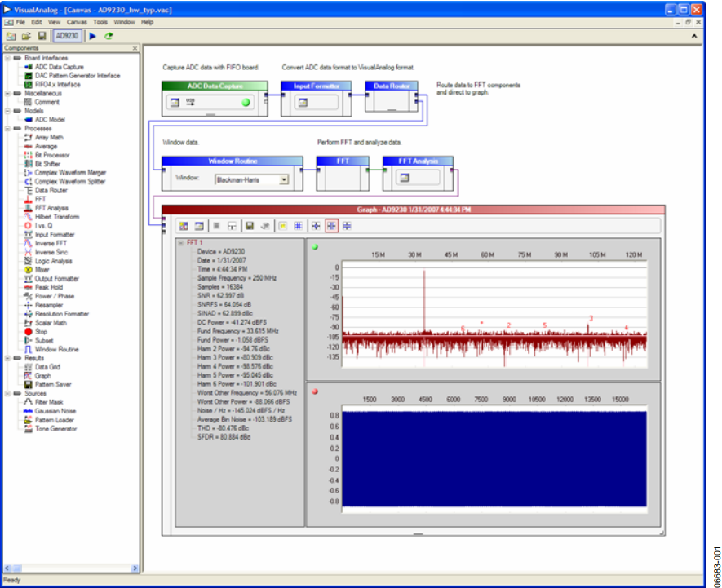Select the ADC Model component
The width and height of the screenshot is (722, 588).
pyautogui.click(x=50, y=120)
